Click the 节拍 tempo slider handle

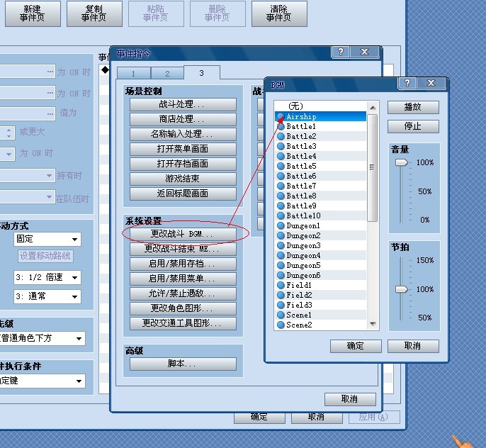tap(402, 289)
